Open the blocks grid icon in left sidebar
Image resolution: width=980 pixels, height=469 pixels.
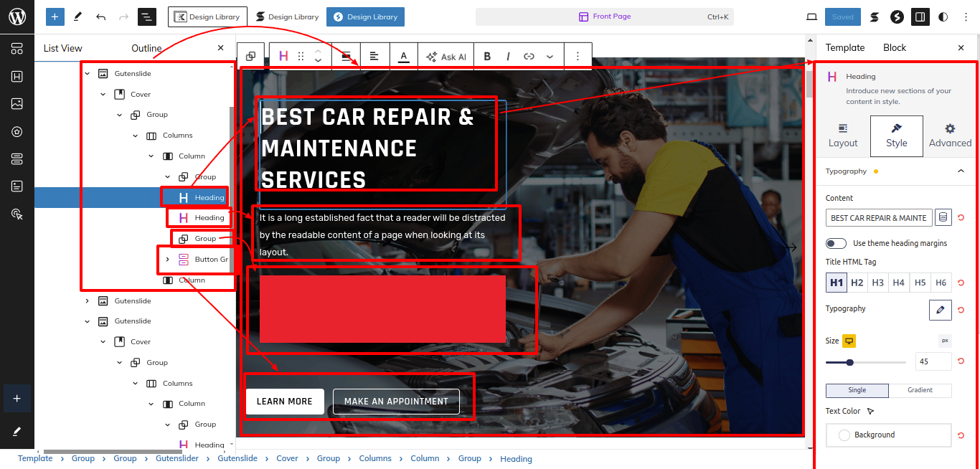tap(17, 49)
